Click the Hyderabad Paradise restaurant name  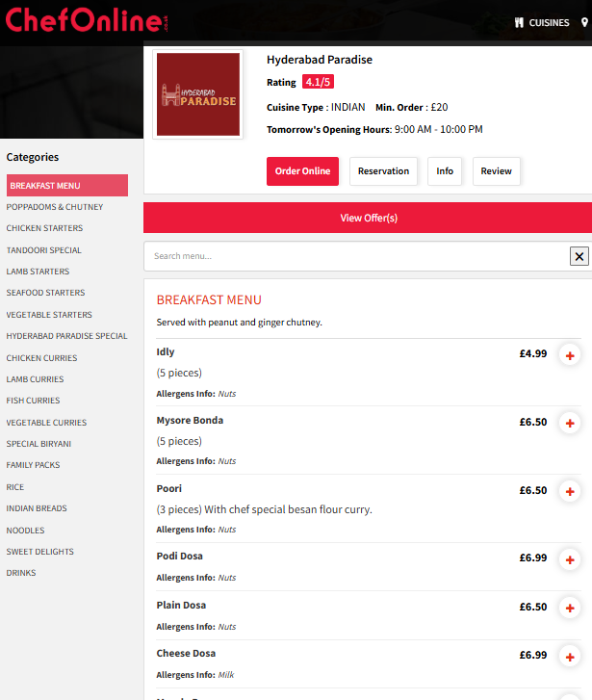320,60
